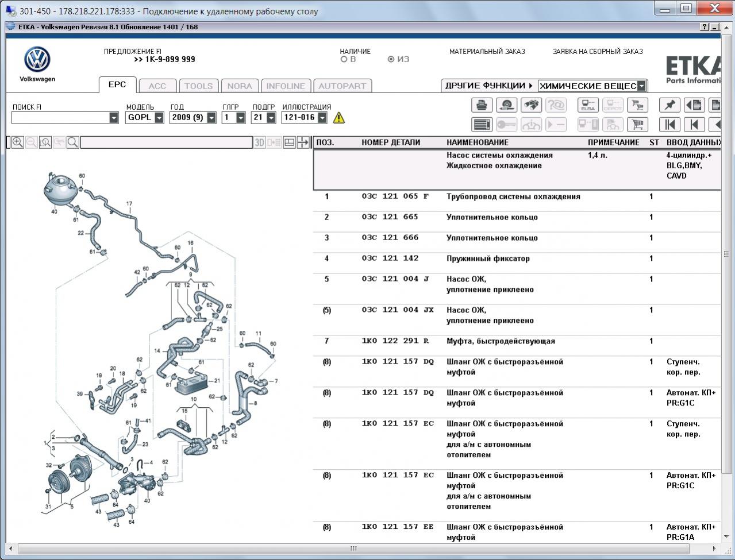Screen dimensions: 735x560
Task: Click the НАИМЕНОВАНИЕ column header
Action: (x=478, y=142)
